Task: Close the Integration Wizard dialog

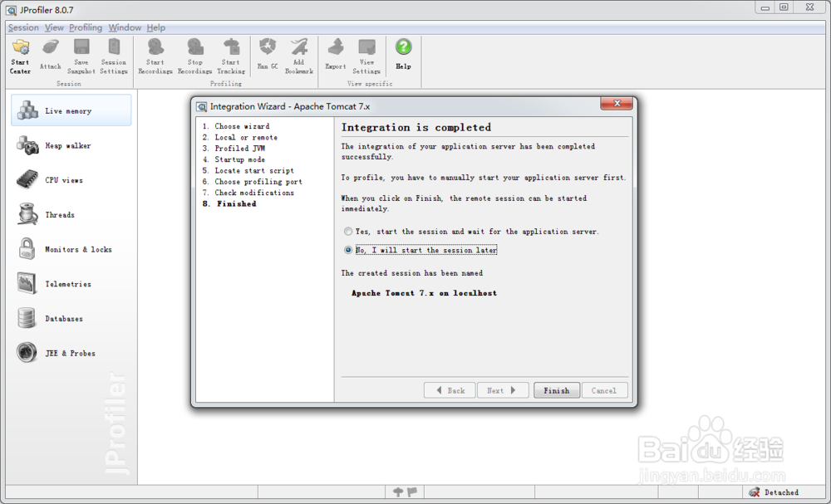Action: click(617, 104)
